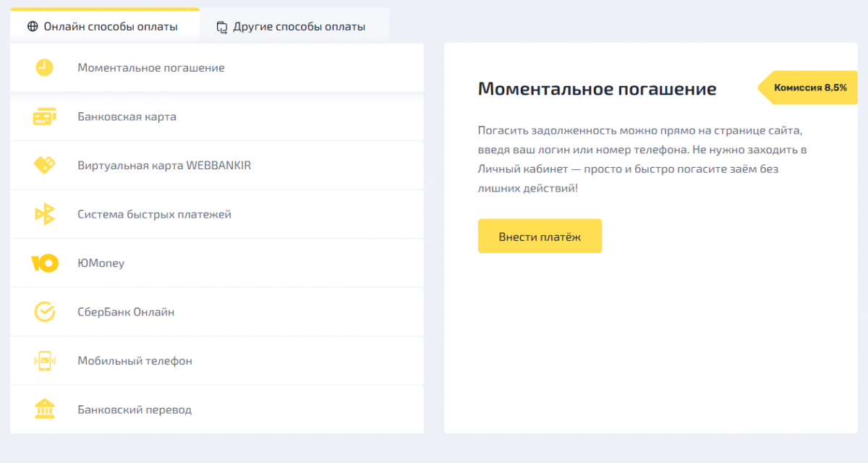Click the globe icon in the online tab
868x463 pixels.
[x=33, y=27]
